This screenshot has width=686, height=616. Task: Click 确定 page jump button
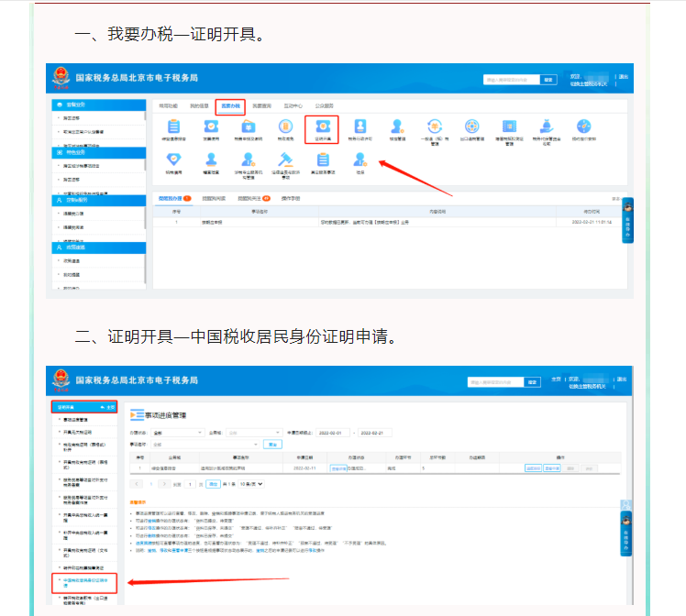tap(213, 484)
